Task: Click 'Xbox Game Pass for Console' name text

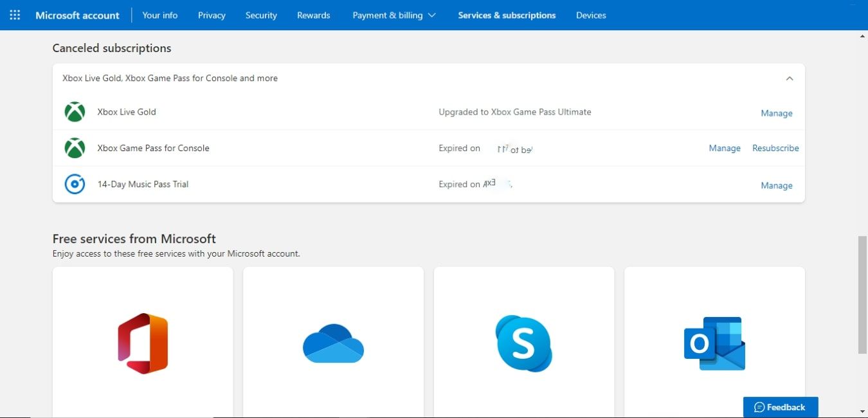Action: coord(153,148)
